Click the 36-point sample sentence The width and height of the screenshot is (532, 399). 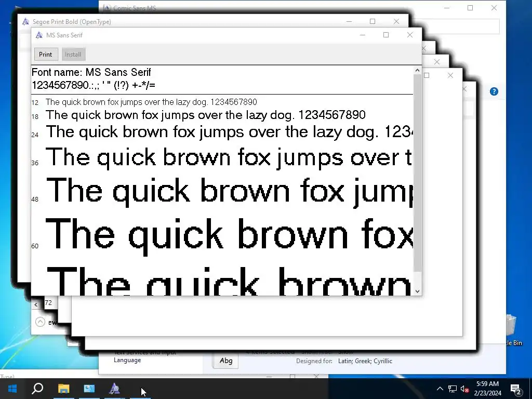(x=229, y=158)
